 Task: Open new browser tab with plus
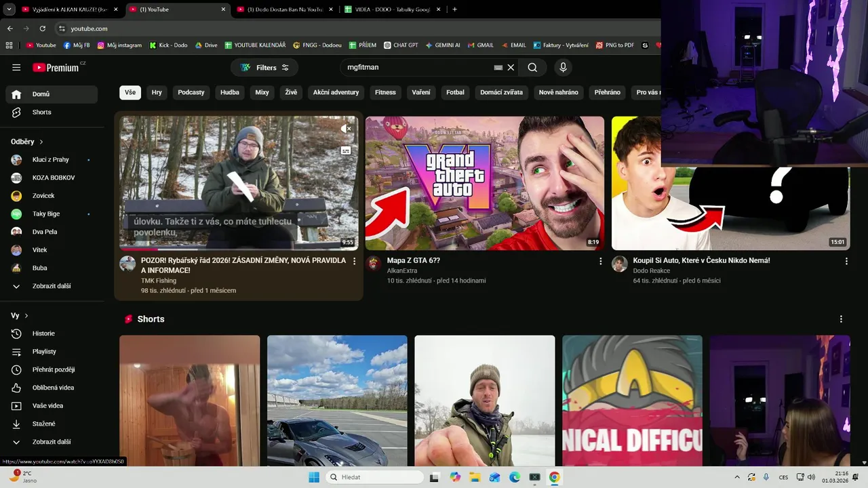[454, 9]
